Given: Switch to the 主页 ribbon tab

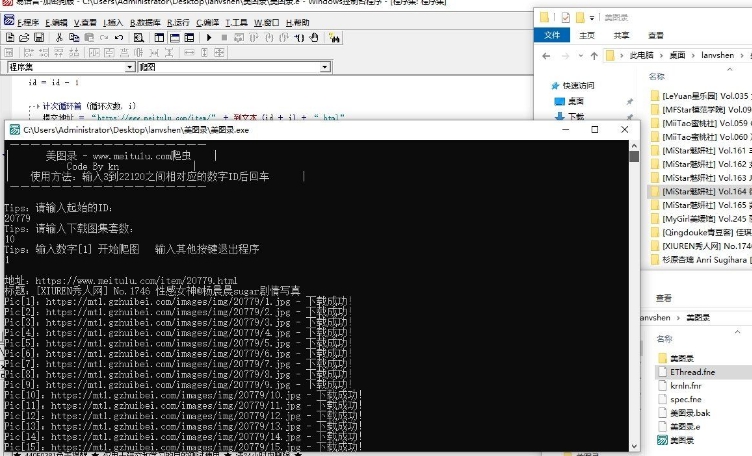Looking at the screenshot, I should coord(585,35).
